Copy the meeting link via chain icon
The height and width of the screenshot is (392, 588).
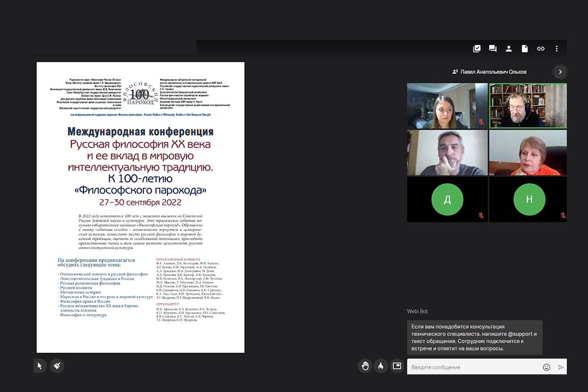(x=540, y=49)
